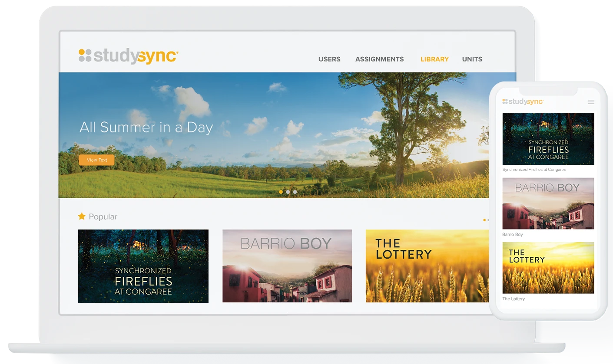Open the Fireflies thumbnail on the phone
Image resolution: width=613 pixels, height=364 pixels.
point(548,139)
